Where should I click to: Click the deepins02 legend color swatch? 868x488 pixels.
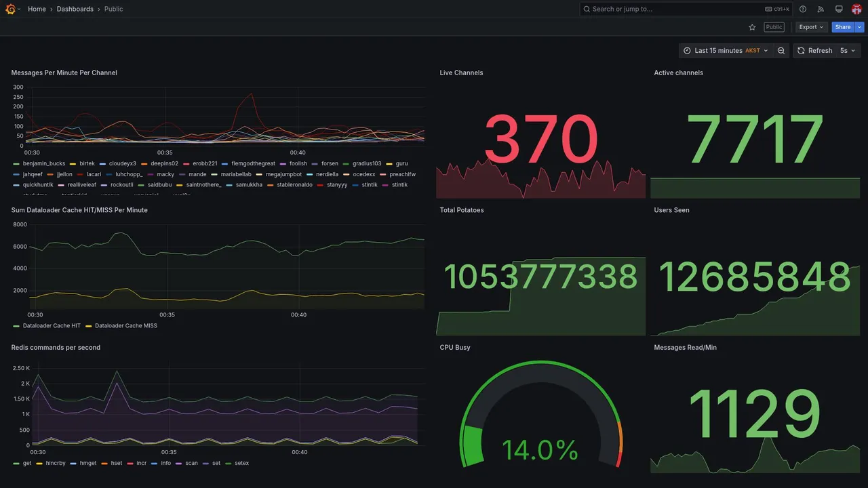click(x=144, y=164)
